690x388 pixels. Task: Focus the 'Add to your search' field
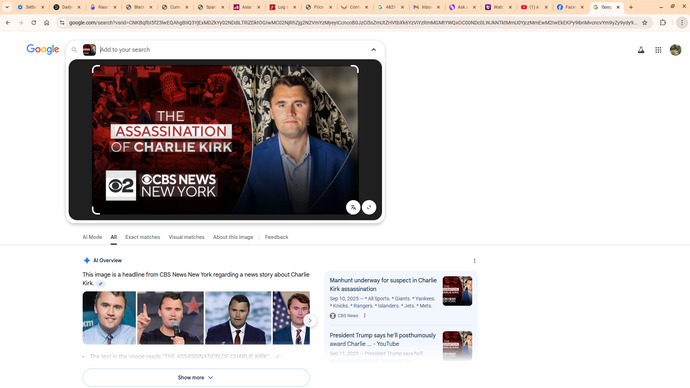click(233, 50)
